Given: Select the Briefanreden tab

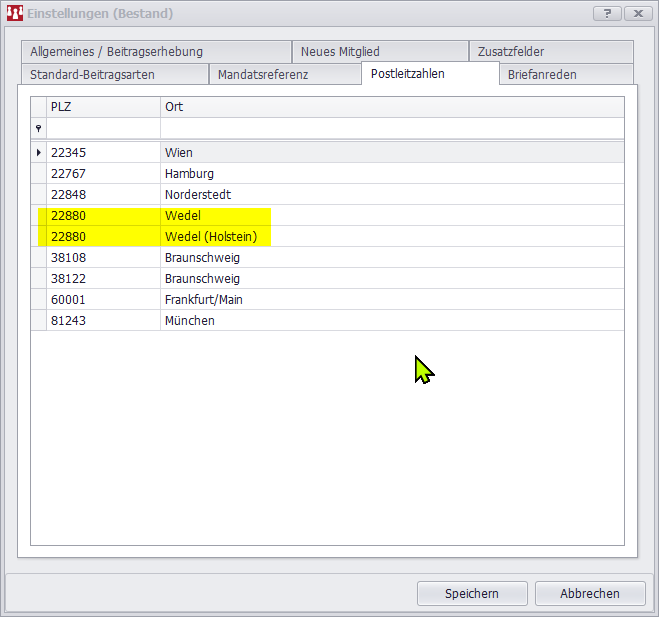Looking at the screenshot, I should [x=542, y=75].
